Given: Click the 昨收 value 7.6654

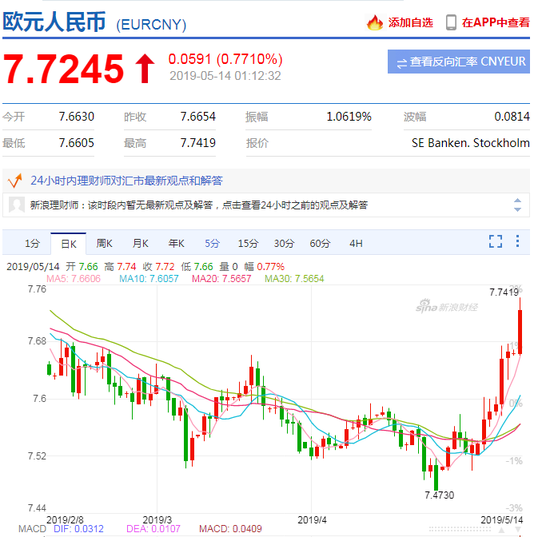Looking at the screenshot, I should pyautogui.click(x=198, y=116).
